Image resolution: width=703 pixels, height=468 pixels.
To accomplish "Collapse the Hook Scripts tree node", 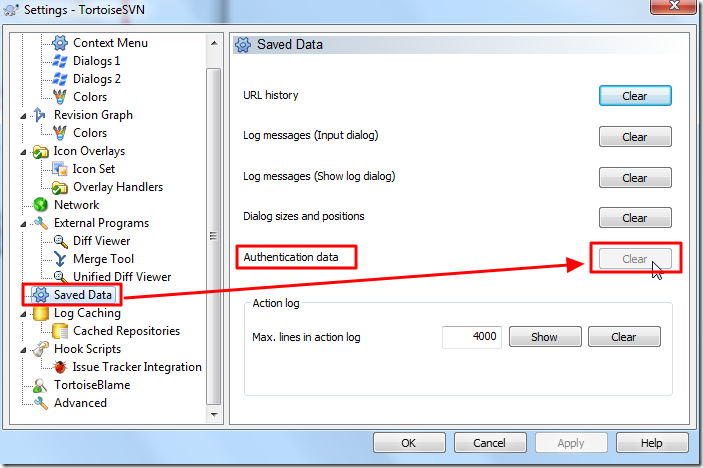I will [23, 350].
